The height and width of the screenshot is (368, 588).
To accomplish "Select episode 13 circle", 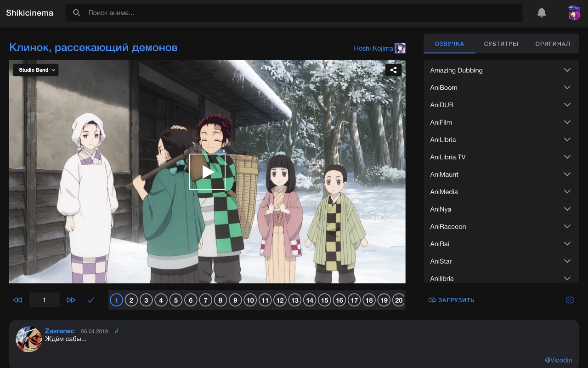I will coord(295,300).
